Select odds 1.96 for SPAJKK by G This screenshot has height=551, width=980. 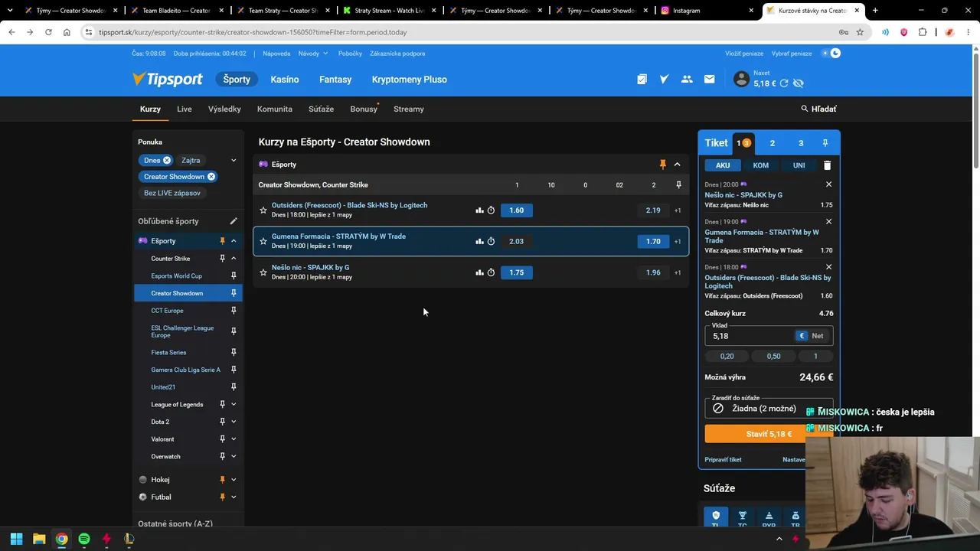coord(652,272)
